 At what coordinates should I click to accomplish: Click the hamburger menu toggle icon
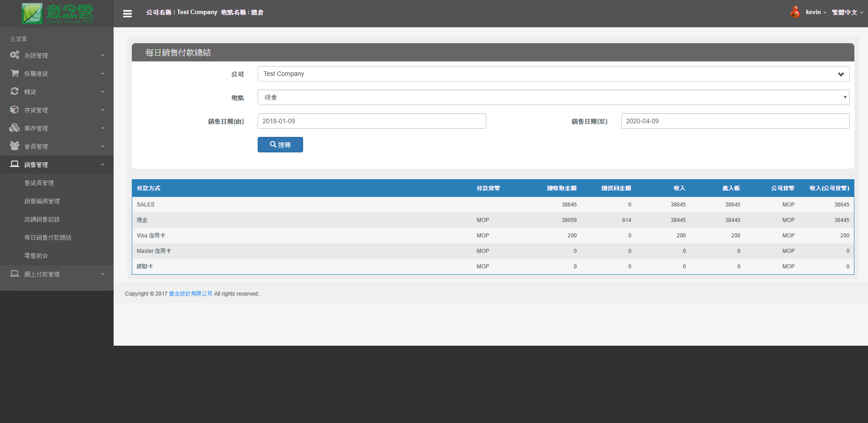click(x=127, y=14)
